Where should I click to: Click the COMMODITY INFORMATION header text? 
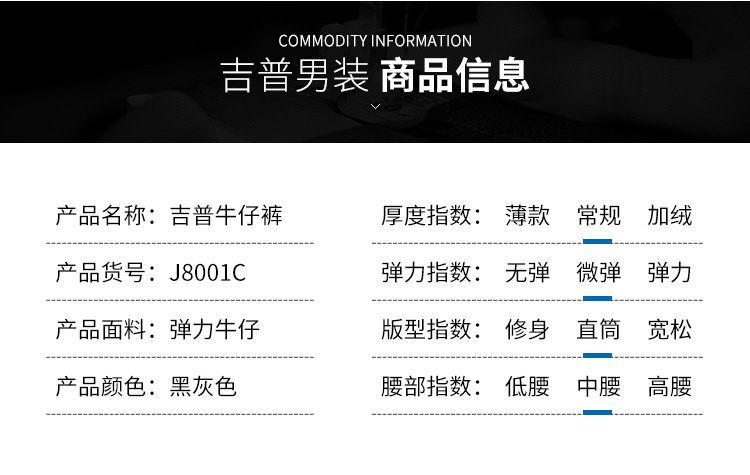375,41
